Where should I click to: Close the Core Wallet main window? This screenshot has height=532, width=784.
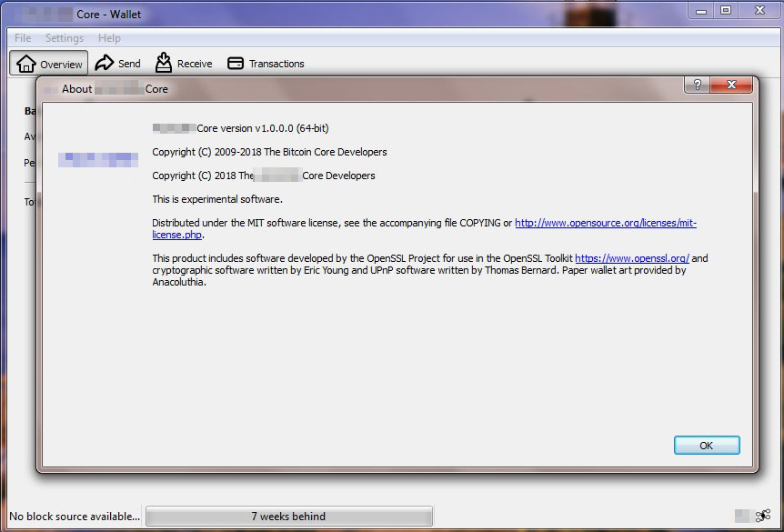click(759, 11)
